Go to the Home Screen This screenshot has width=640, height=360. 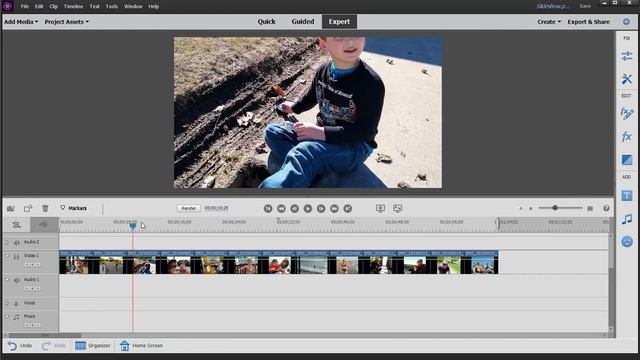[141, 346]
